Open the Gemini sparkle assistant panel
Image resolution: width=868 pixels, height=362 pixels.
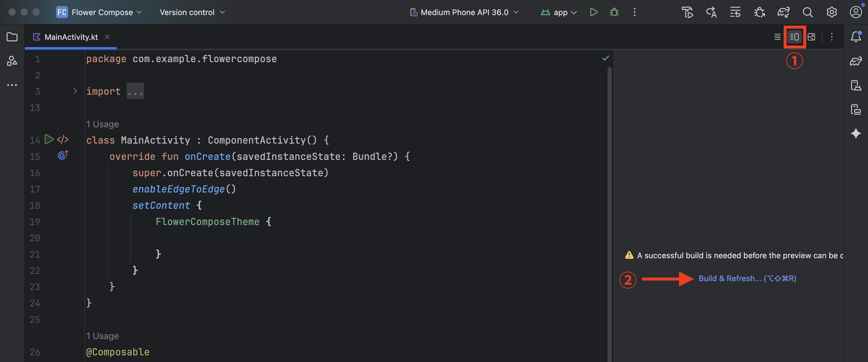point(856,134)
